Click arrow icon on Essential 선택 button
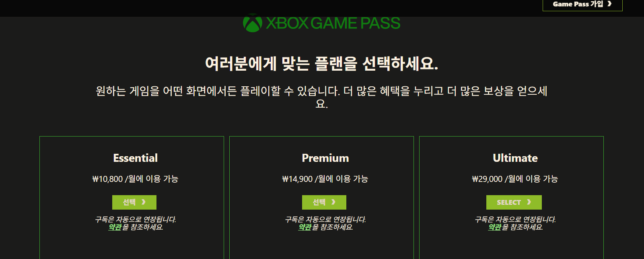This screenshot has width=644, height=259. point(144,202)
